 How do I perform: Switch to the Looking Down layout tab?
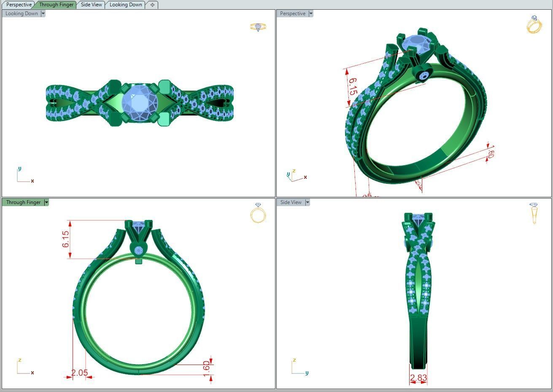pyautogui.click(x=126, y=5)
